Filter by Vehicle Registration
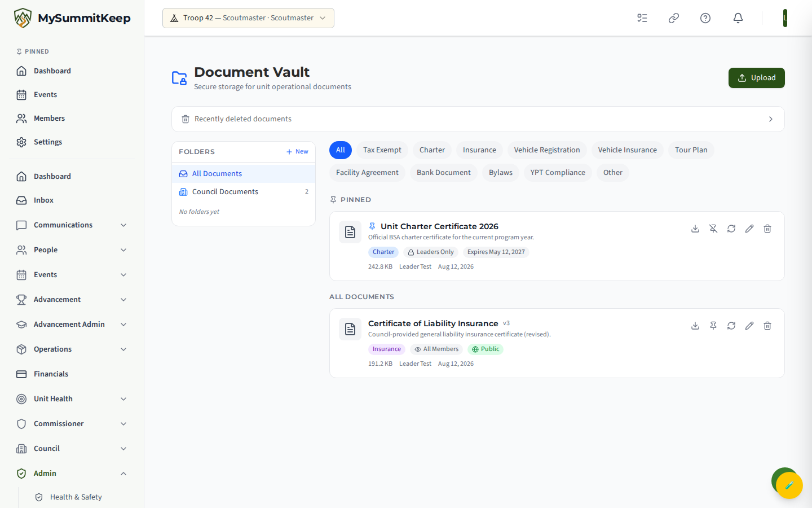The width and height of the screenshot is (812, 508). (547, 150)
